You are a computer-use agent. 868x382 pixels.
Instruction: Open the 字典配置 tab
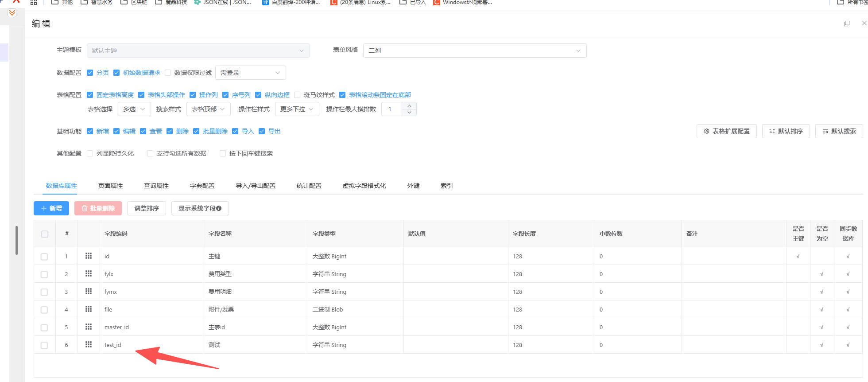[x=202, y=186]
